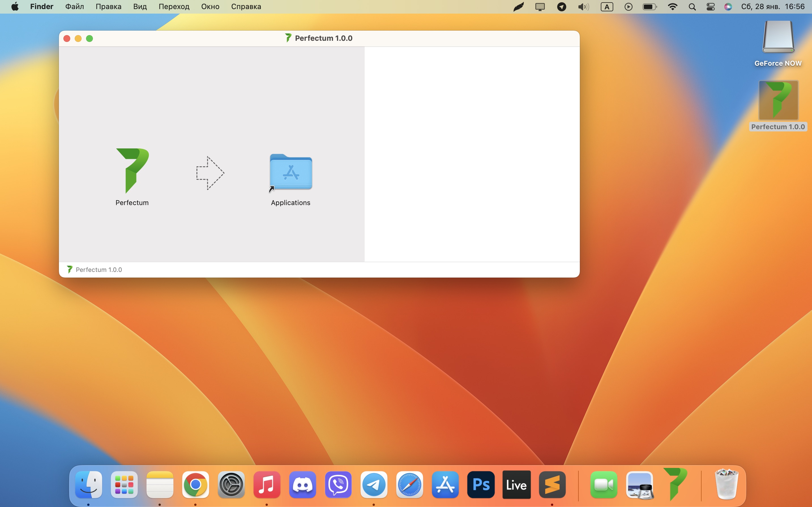Viewport: 812px width, 507px height.
Task: Open the Файл menu
Action: point(74,7)
